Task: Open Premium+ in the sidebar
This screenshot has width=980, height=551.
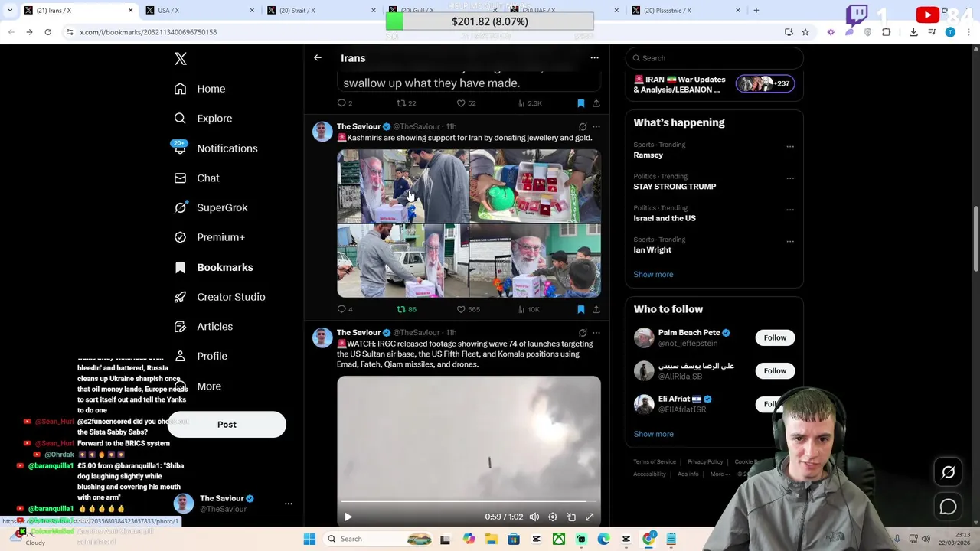Action: pyautogui.click(x=209, y=237)
